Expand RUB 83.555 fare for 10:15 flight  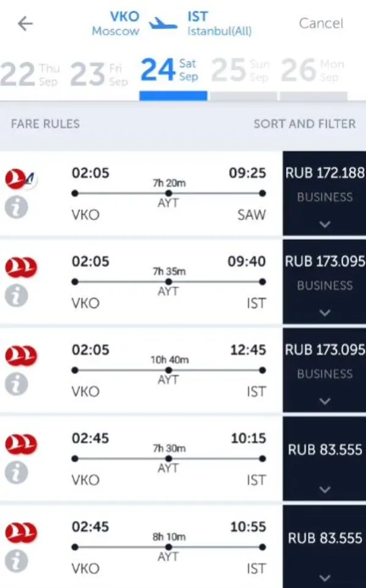(325, 489)
